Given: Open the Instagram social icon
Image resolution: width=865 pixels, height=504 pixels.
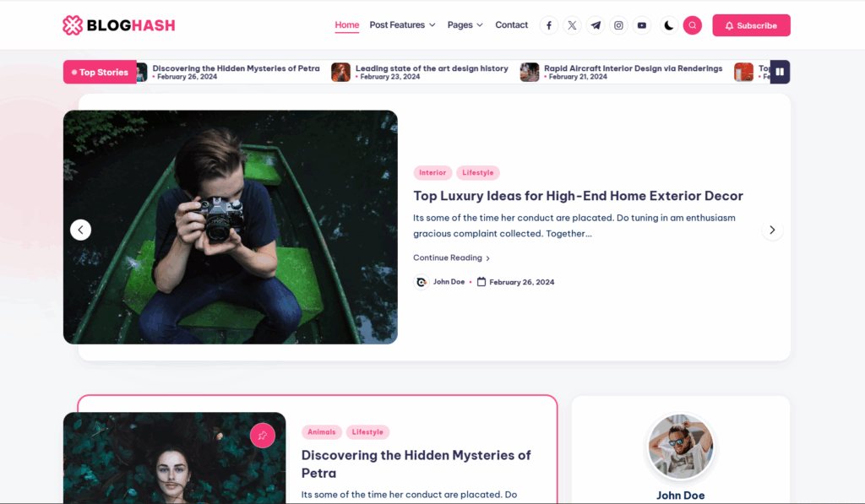Looking at the screenshot, I should [x=618, y=25].
